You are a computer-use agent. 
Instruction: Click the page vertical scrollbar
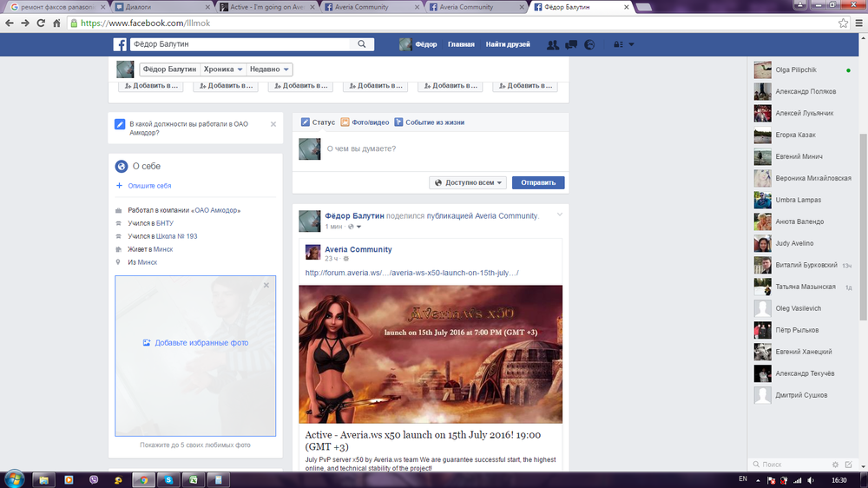point(863,228)
